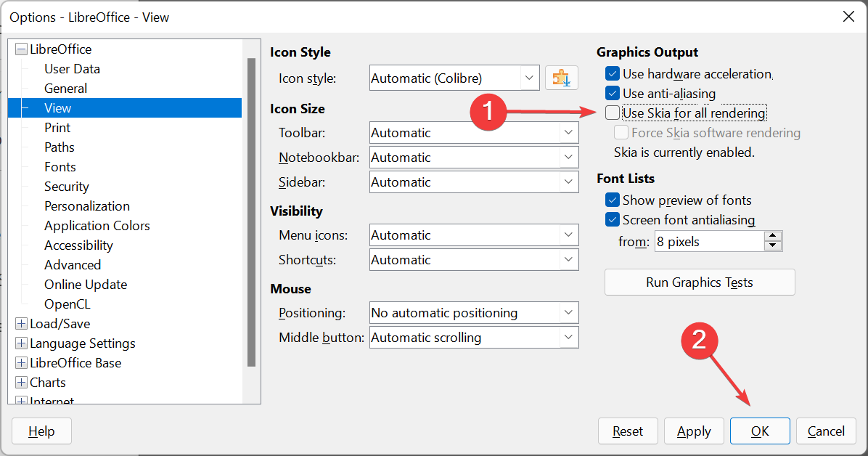The image size is (868, 456).
Task: Toggle Show preview of fonts
Action: (613, 200)
